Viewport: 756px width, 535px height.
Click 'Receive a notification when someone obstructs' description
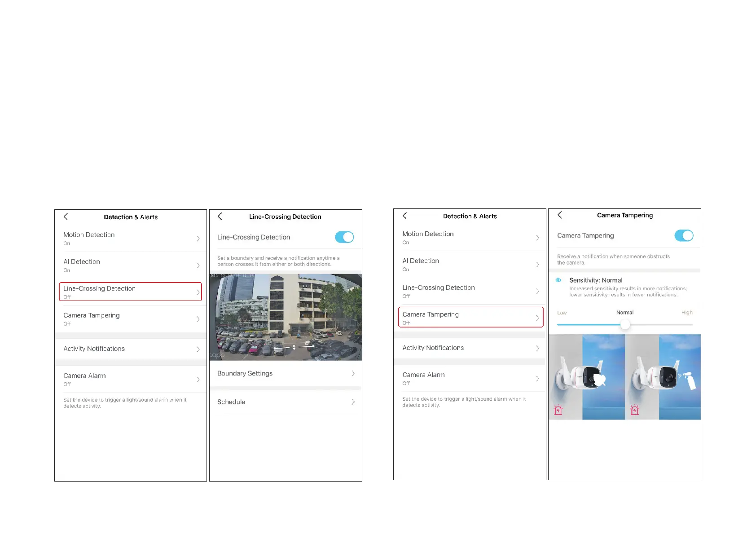click(x=613, y=260)
